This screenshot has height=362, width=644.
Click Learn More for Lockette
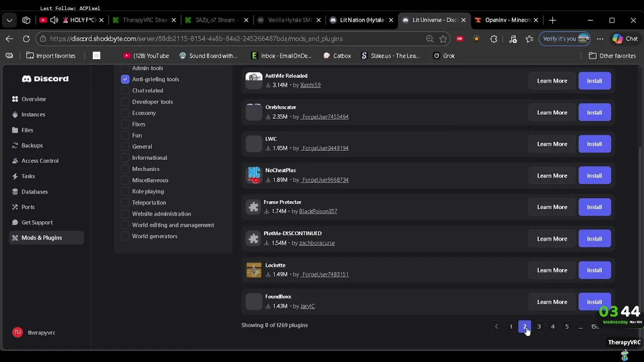pos(552,270)
